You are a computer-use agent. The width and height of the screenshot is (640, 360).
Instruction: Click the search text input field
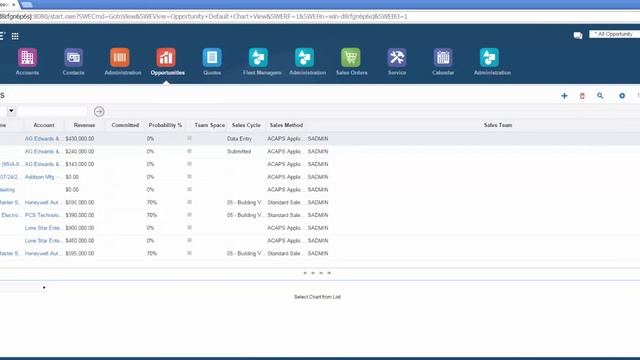[x=53, y=111]
